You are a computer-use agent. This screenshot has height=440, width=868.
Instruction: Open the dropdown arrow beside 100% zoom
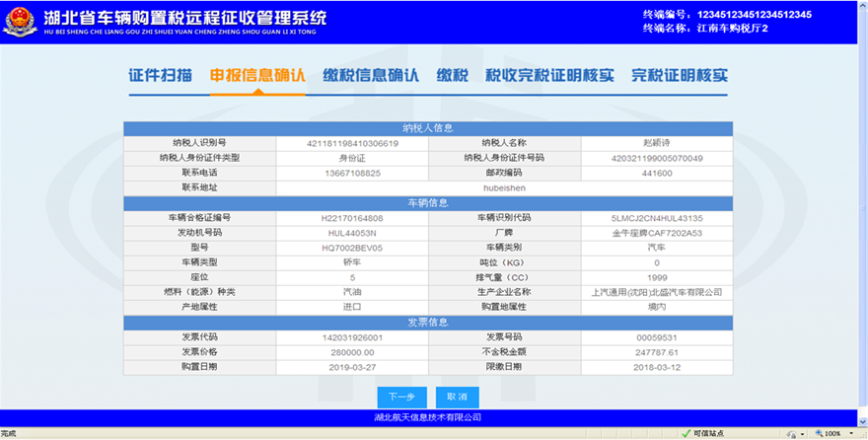[851, 434]
